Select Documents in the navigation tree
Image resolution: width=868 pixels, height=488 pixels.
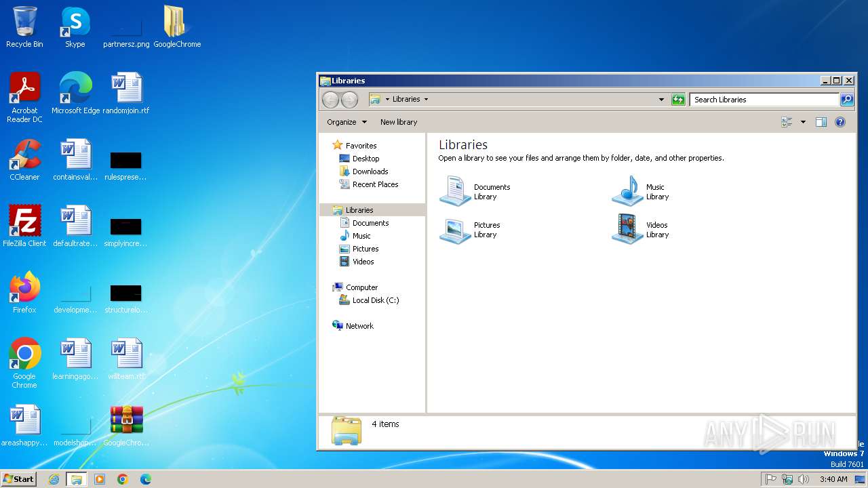pos(370,223)
